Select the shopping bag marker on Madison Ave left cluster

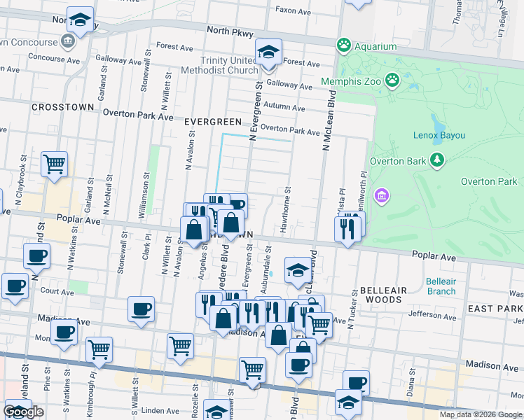pyautogui.click(x=223, y=318)
